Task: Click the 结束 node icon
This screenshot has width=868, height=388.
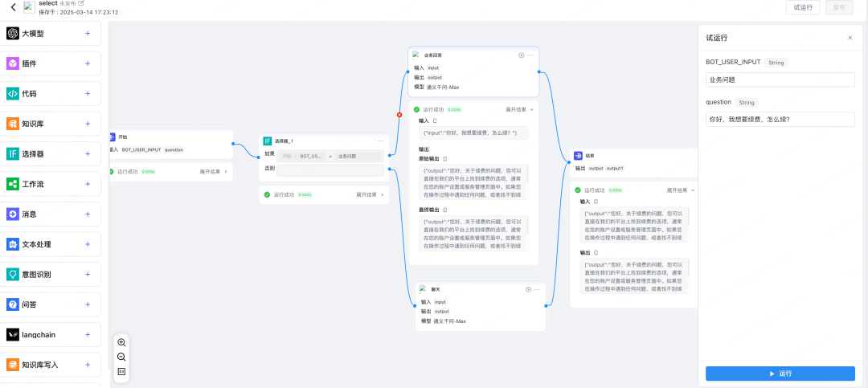Action: 578,156
